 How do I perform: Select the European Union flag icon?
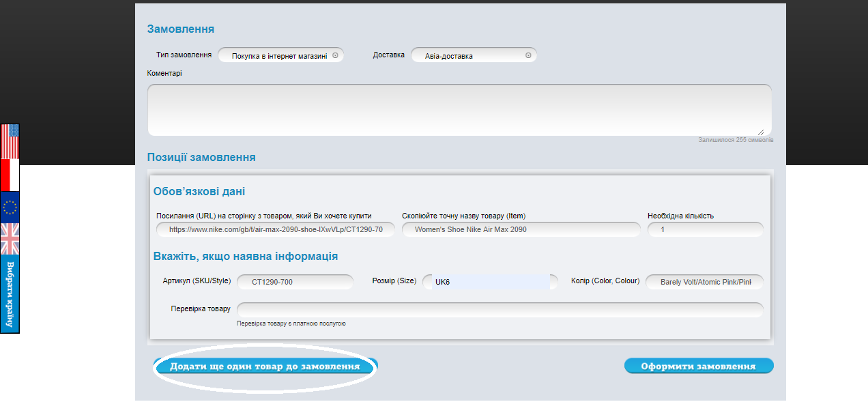coord(10,206)
